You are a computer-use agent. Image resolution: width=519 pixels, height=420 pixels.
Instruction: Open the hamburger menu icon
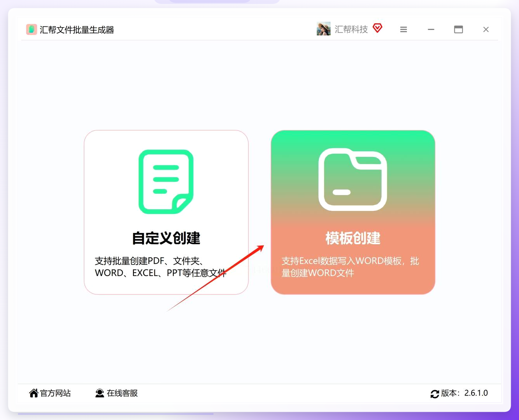tap(403, 30)
